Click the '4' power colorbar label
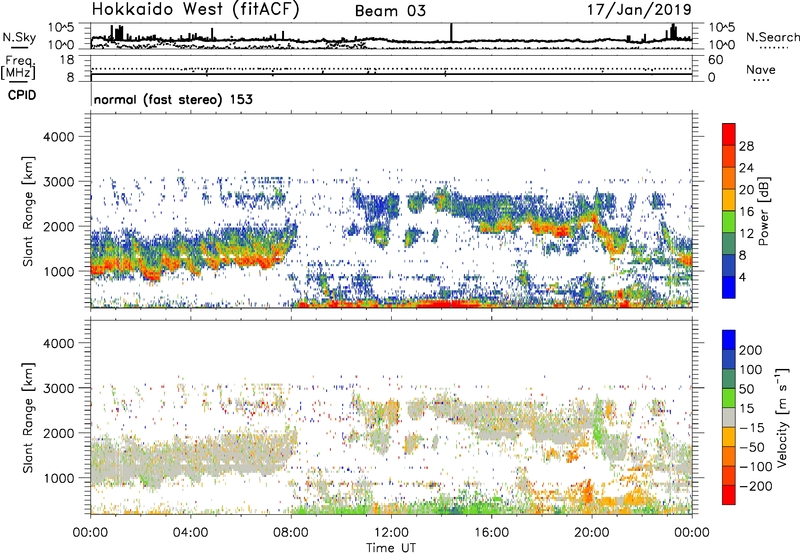 (x=742, y=278)
